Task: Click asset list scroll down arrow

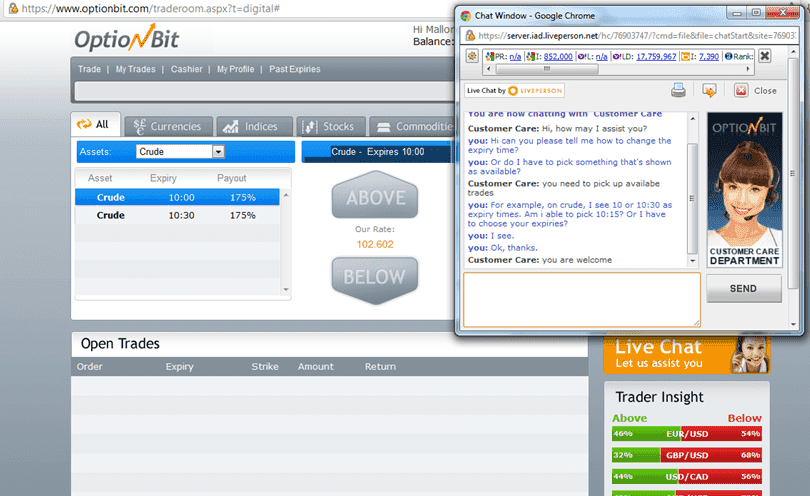Action: click(x=286, y=289)
